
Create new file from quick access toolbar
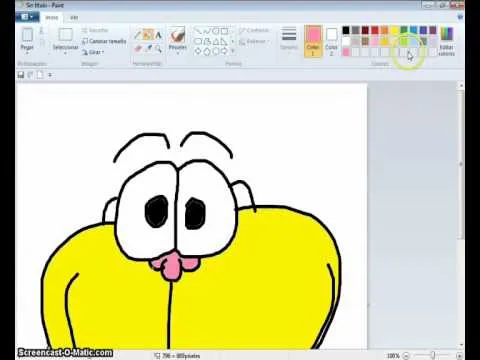click(x=40, y=75)
